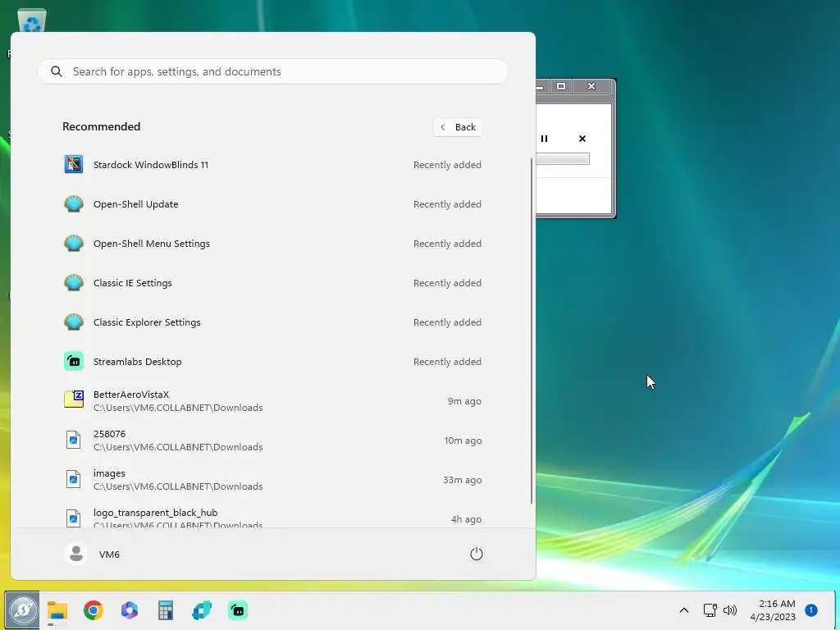Open the clock and date flyout
Screen dimensions: 840x630
pos(773,610)
